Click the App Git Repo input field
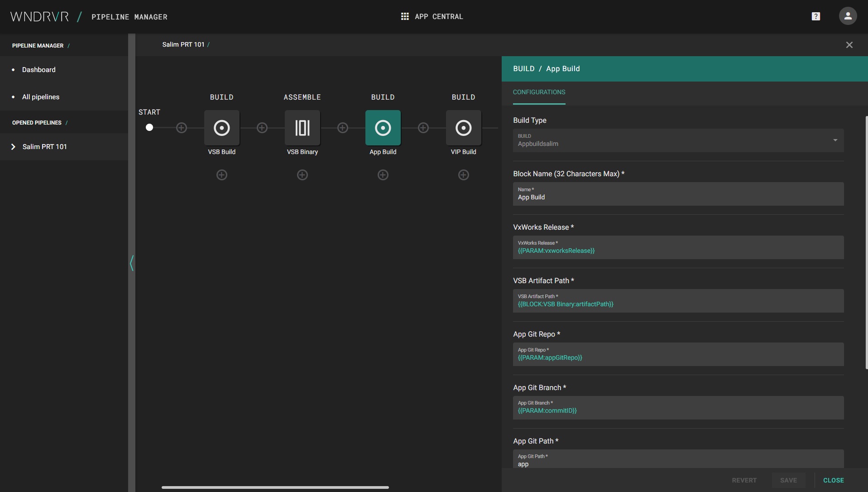The height and width of the screenshot is (492, 868). [x=678, y=354]
